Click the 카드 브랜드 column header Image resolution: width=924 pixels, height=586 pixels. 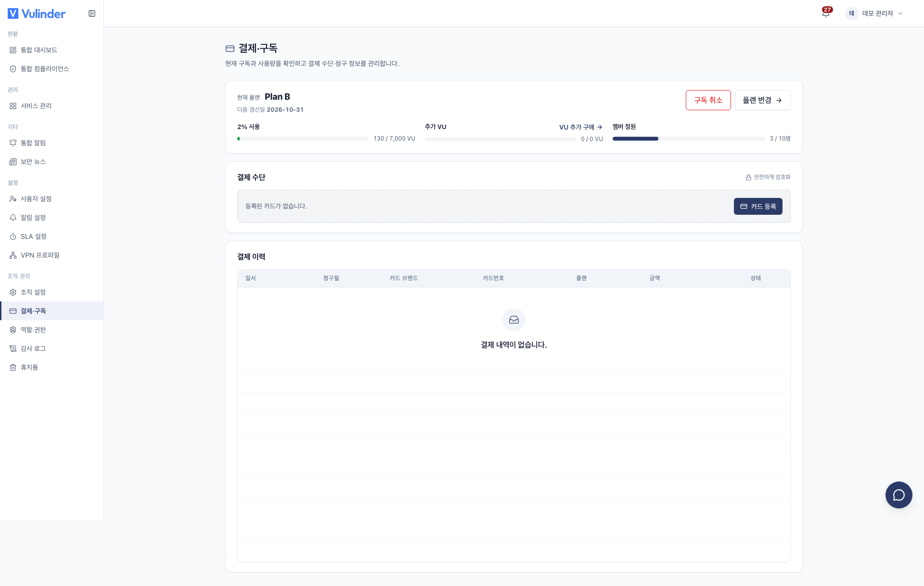pos(404,278)
